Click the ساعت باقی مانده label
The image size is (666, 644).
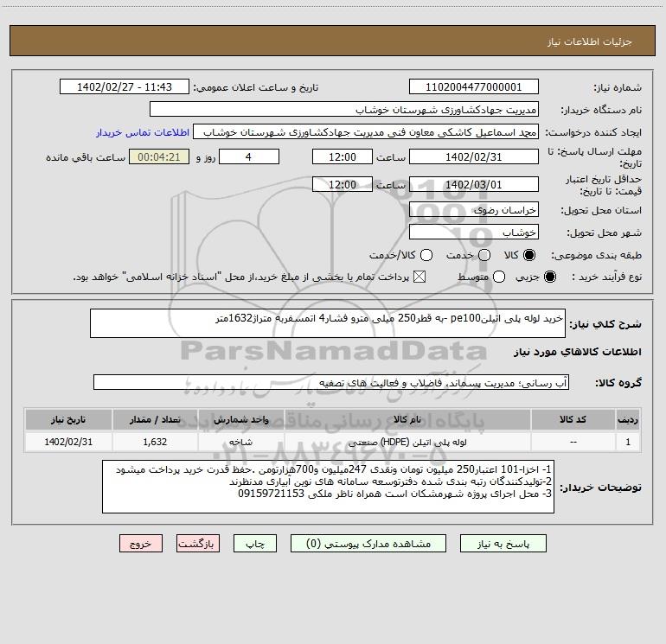click(86, 157)
